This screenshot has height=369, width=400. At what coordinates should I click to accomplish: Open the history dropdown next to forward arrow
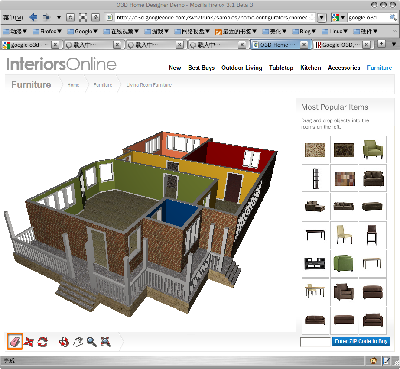(x=59, y=17)
